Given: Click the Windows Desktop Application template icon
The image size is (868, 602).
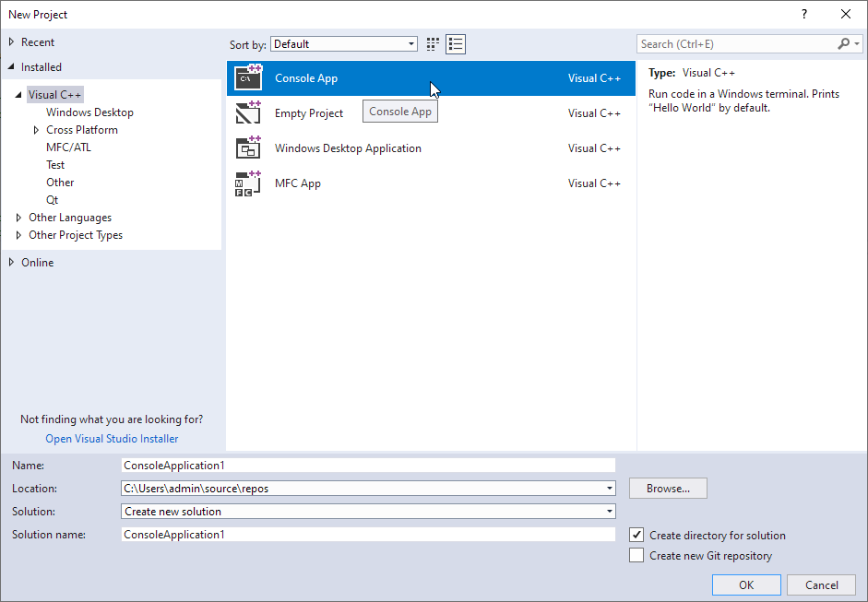Looking at the screenshot, I should click(x=248, y=148).
